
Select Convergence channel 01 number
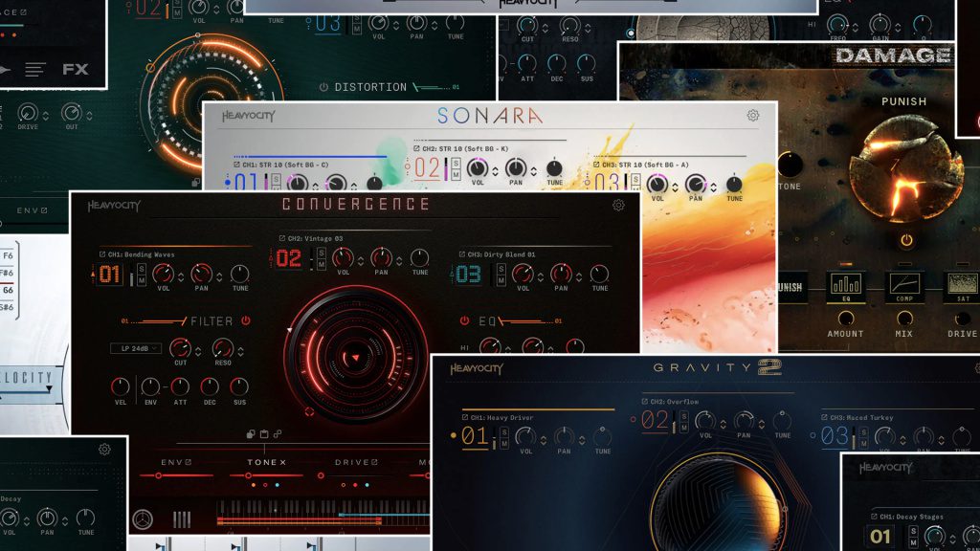pyautogui.click(x=109, y=275)
